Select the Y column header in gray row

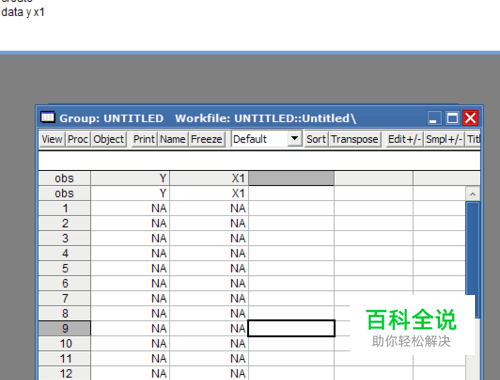130,178
